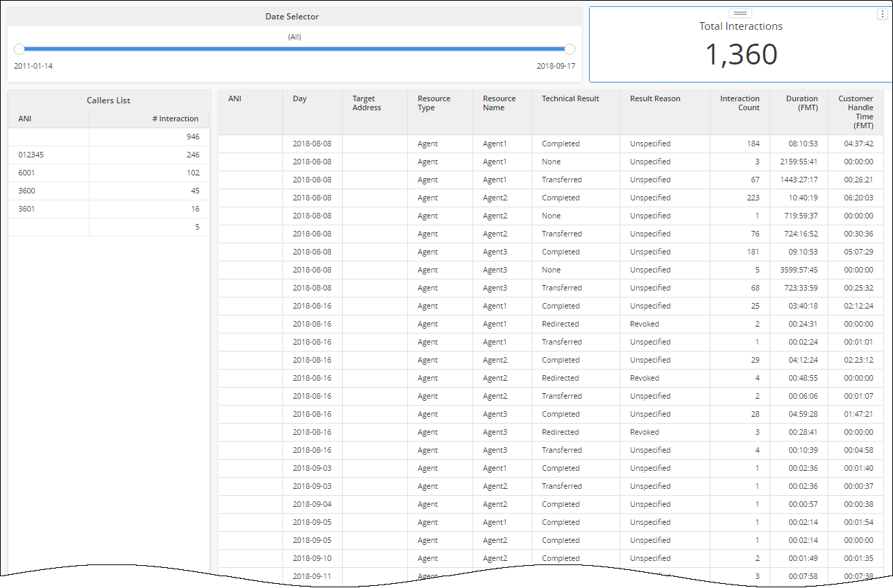The width and height of the screenshot is (893, 588).
Task: Select caller 012345 in Callers List
Action: 31,155
